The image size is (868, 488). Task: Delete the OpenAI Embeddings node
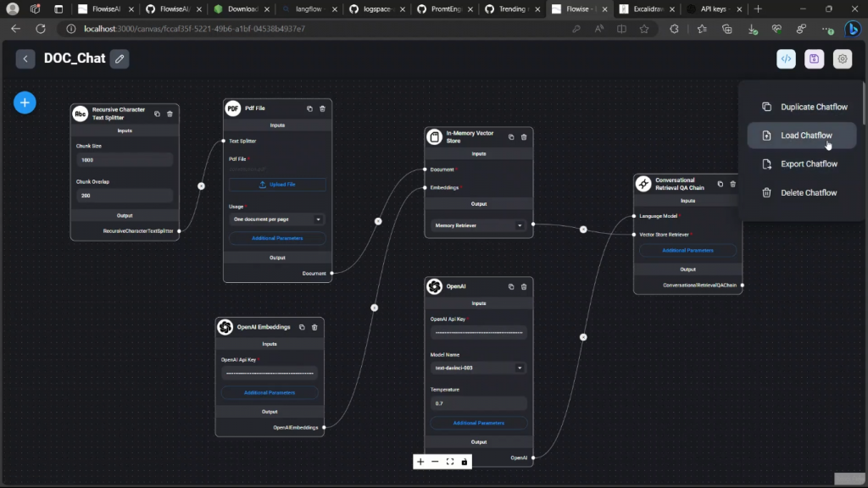(x=314, y=327)
